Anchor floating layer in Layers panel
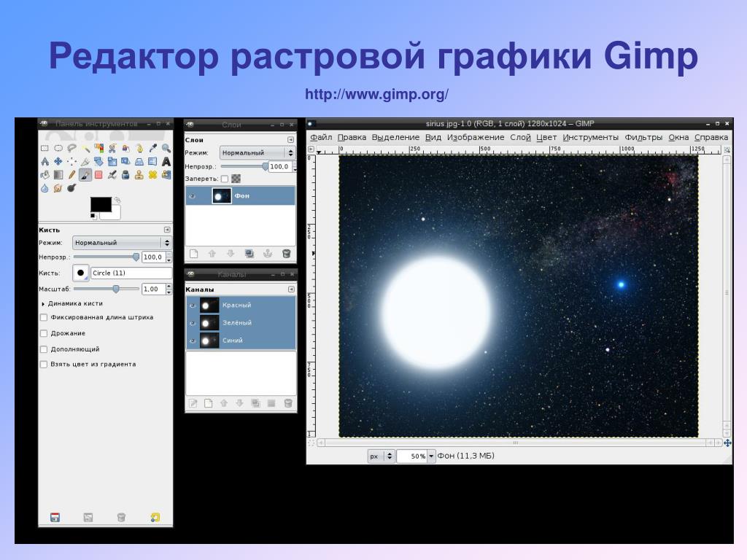 pos(268,254)
